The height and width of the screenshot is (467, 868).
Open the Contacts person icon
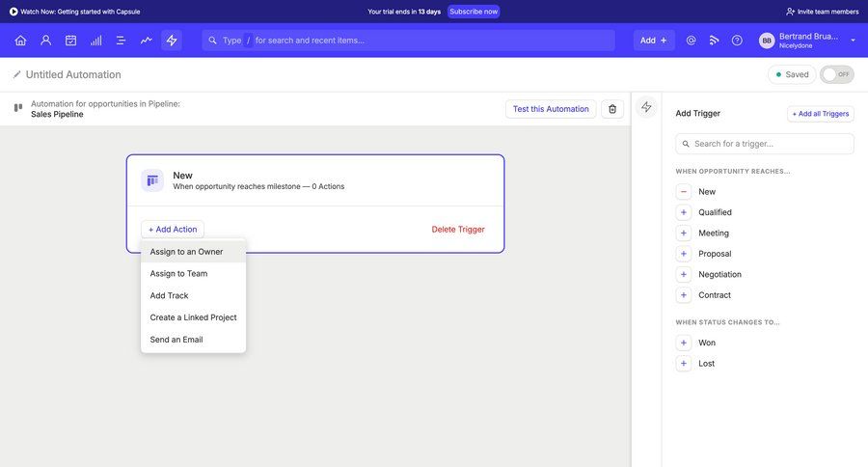coord(45,41)
